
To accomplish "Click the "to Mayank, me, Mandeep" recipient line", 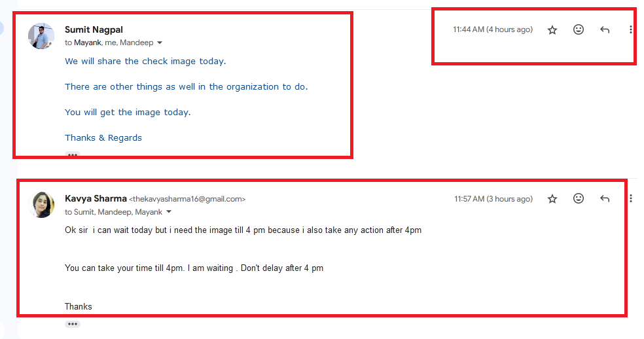I will (109, 43).
